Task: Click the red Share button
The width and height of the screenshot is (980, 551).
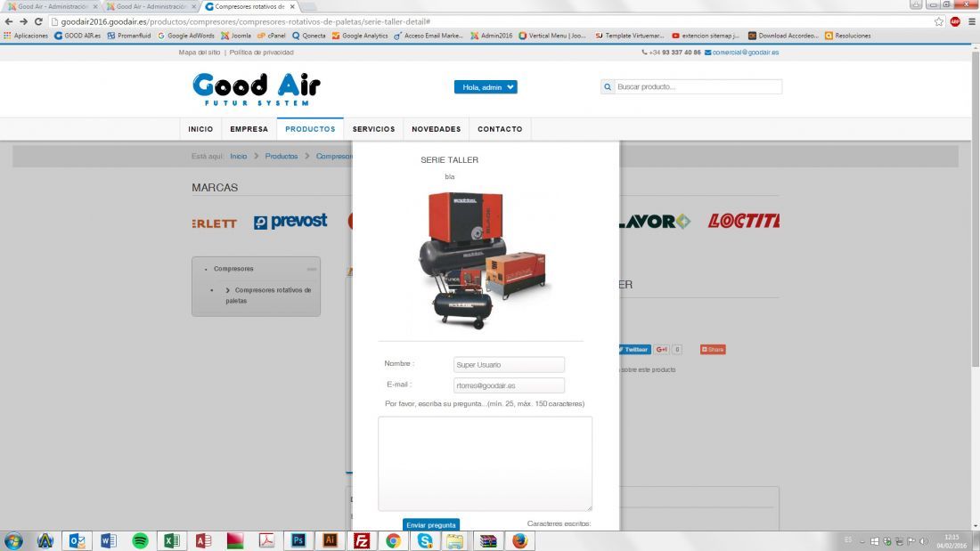Action: (713, 350)
